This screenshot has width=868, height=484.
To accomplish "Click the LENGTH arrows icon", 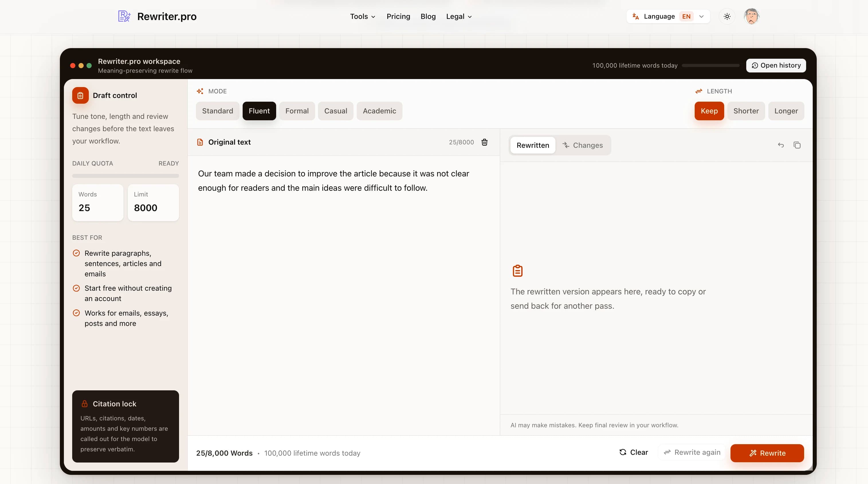I will [x=698, y=91].
